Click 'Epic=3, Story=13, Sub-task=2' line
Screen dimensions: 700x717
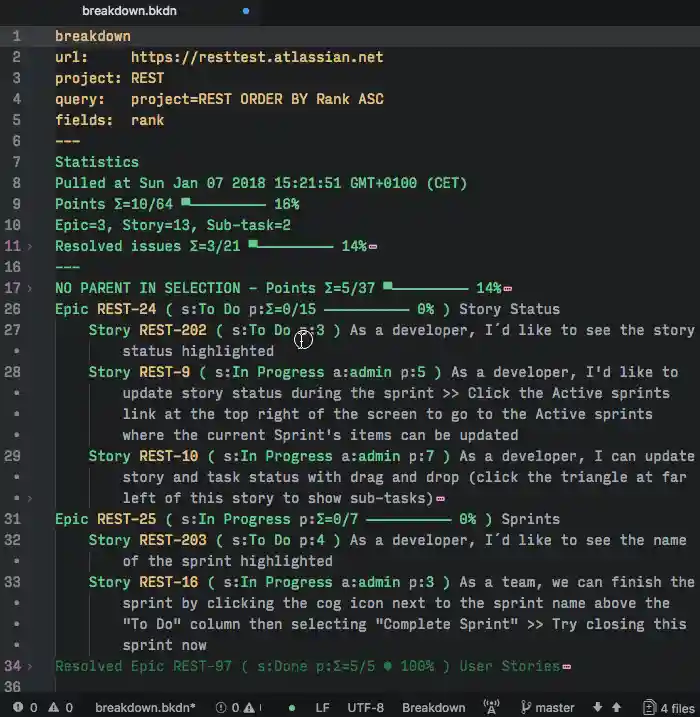click(173, 225)
